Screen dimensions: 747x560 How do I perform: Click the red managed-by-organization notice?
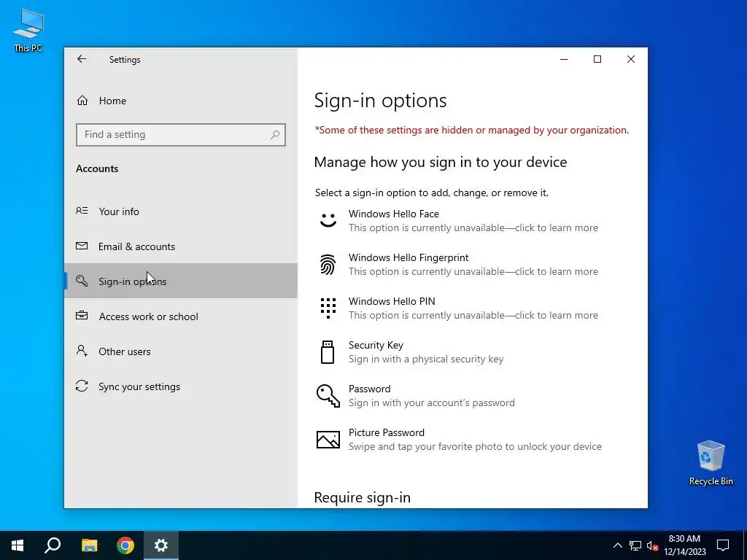(472, 130)
